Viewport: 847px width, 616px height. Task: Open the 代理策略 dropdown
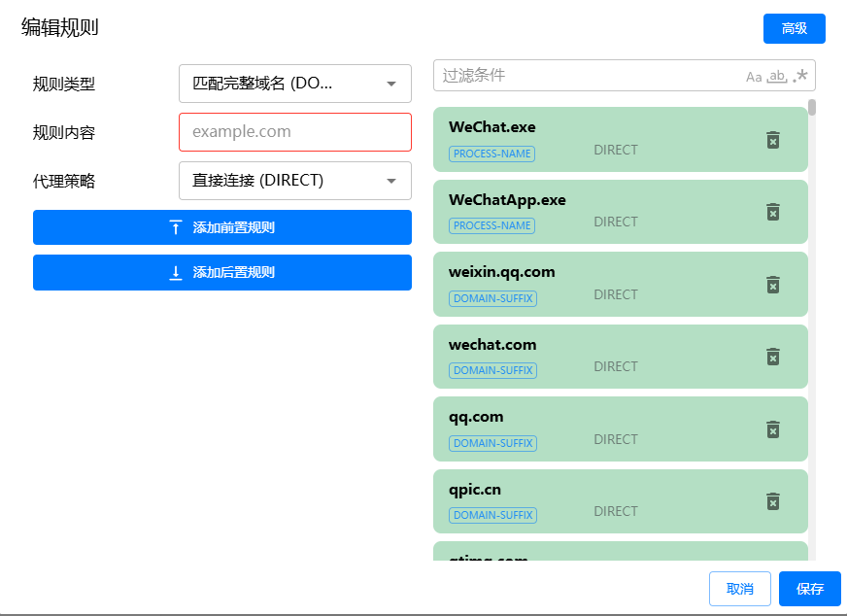point(294,181)
